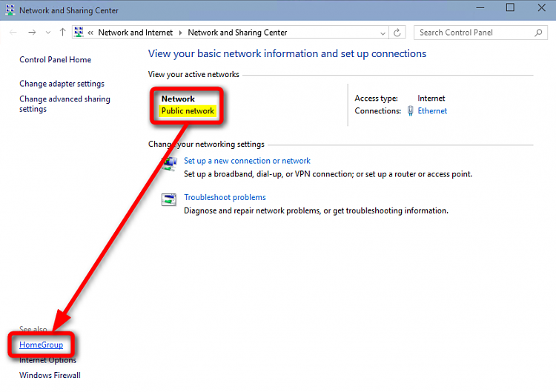Open Set up a new connection or network

pyautogui.click(x=247, y=161)
